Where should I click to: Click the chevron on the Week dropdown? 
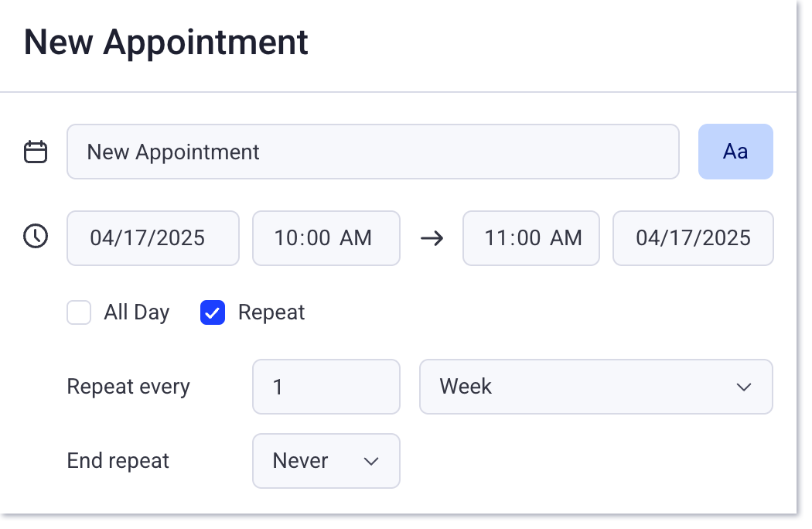coord(744,387)
